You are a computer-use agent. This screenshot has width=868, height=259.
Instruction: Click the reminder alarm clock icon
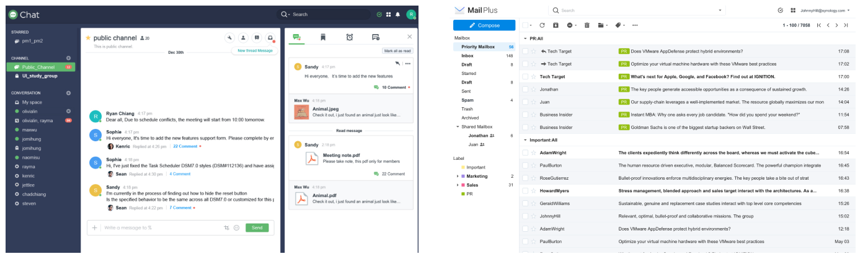[350, 37]
